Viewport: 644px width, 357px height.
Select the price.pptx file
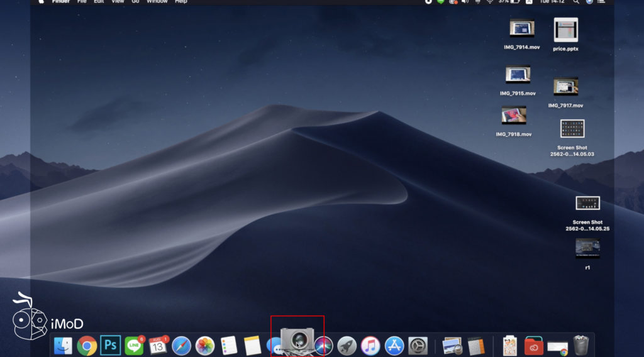click(x=565, y=35)
